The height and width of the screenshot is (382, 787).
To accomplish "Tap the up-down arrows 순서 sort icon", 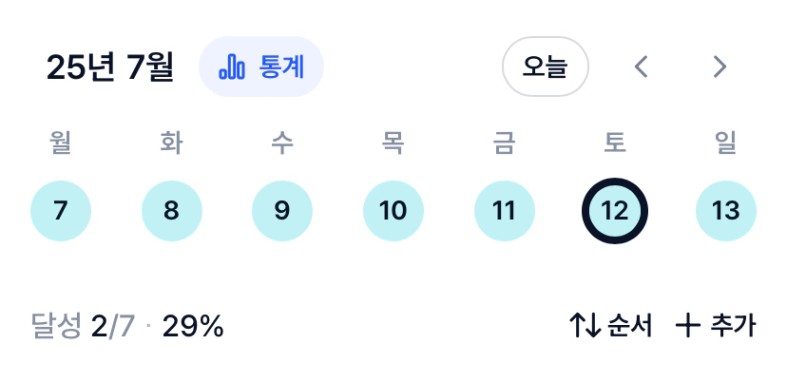I will point(585,326).
